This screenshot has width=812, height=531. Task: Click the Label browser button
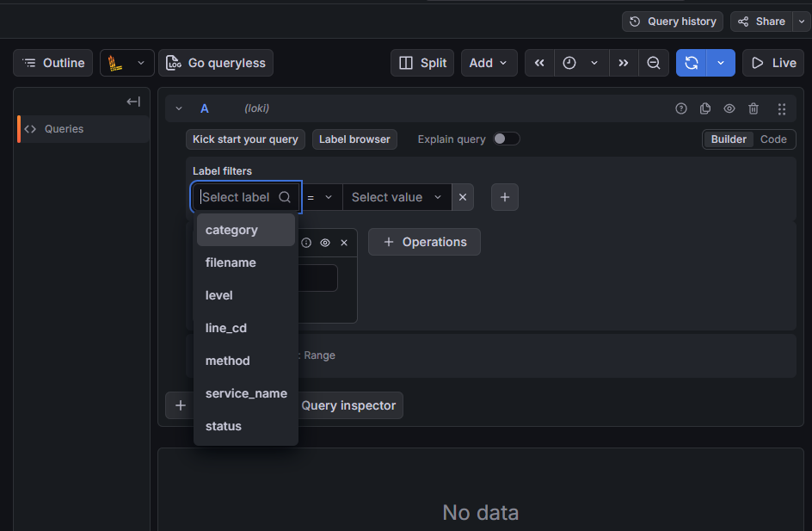[354, 139]
